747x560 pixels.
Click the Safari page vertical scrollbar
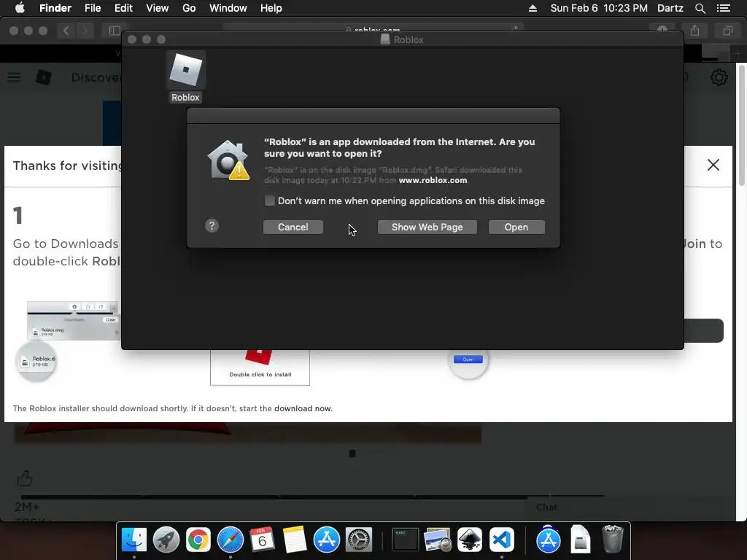(741, 127)
